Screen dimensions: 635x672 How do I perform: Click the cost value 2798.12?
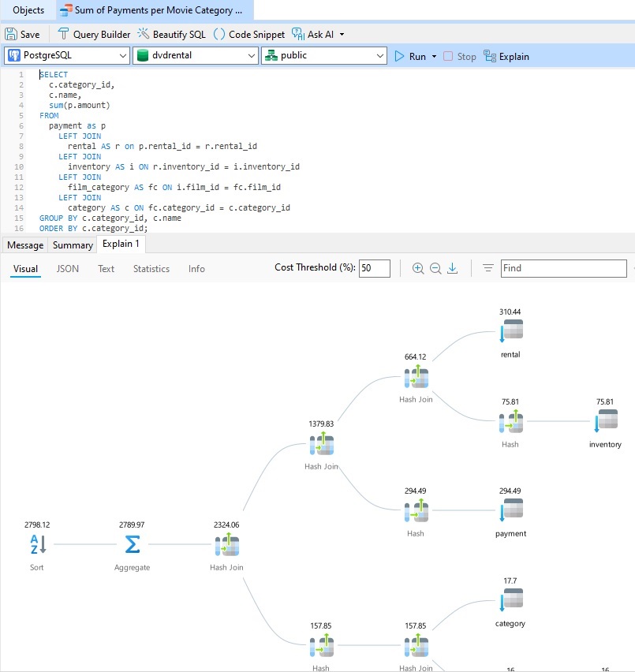click(37, 525)
